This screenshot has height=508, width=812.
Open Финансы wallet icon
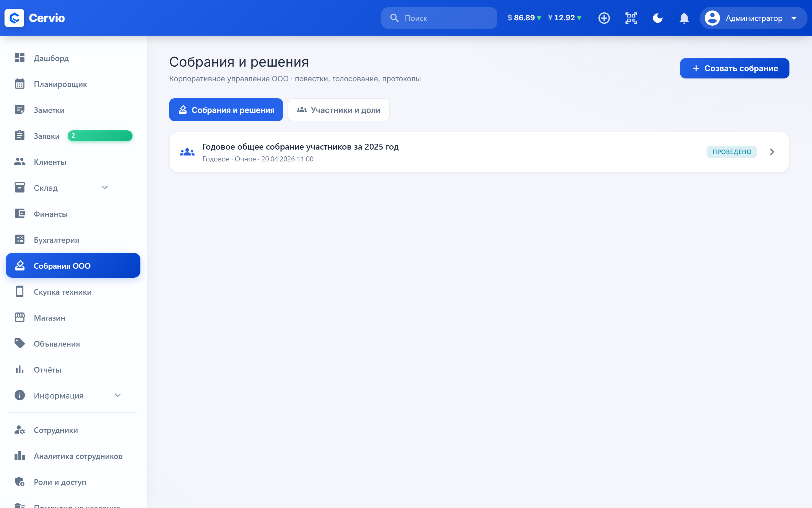[x=20, y=214]
